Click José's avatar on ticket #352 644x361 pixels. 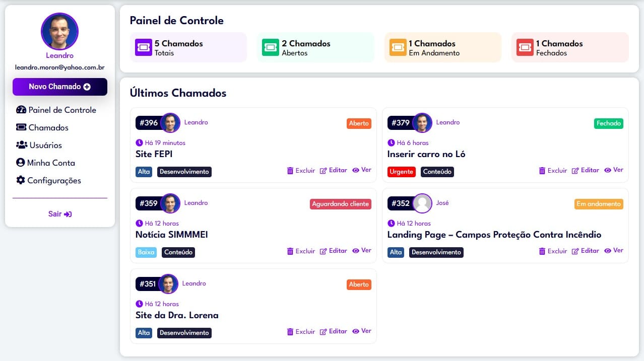(422, 203)
